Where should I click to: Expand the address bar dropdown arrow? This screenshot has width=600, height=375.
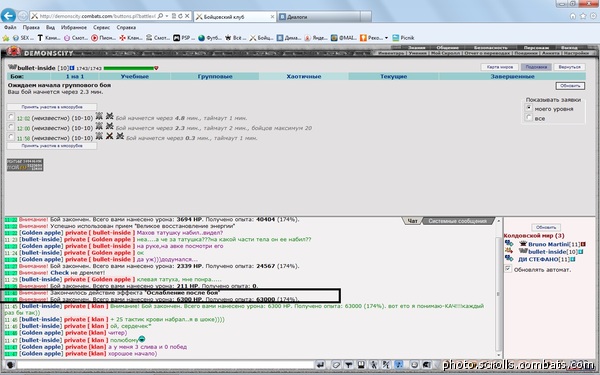(167, 16)
